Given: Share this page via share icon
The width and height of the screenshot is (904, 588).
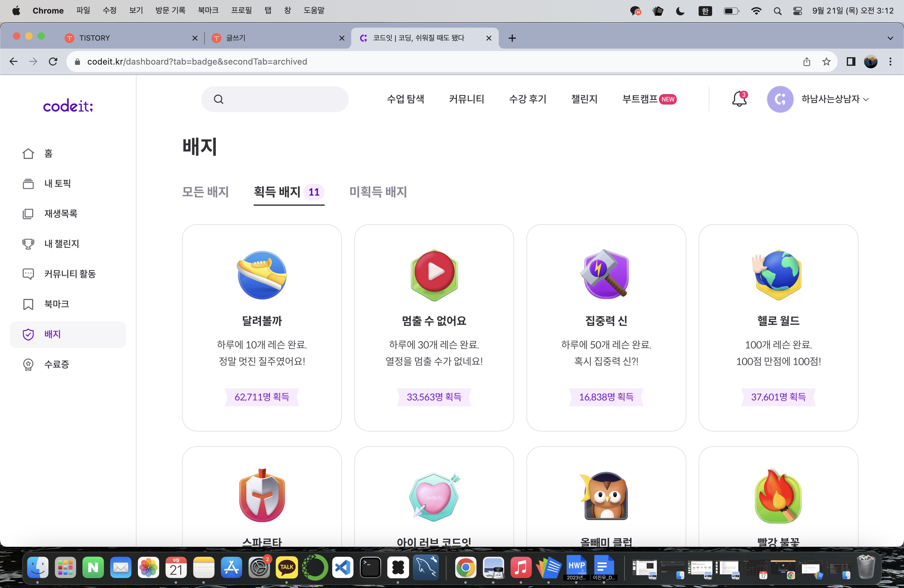Looking at the screenshot, I should coord(807,62).
